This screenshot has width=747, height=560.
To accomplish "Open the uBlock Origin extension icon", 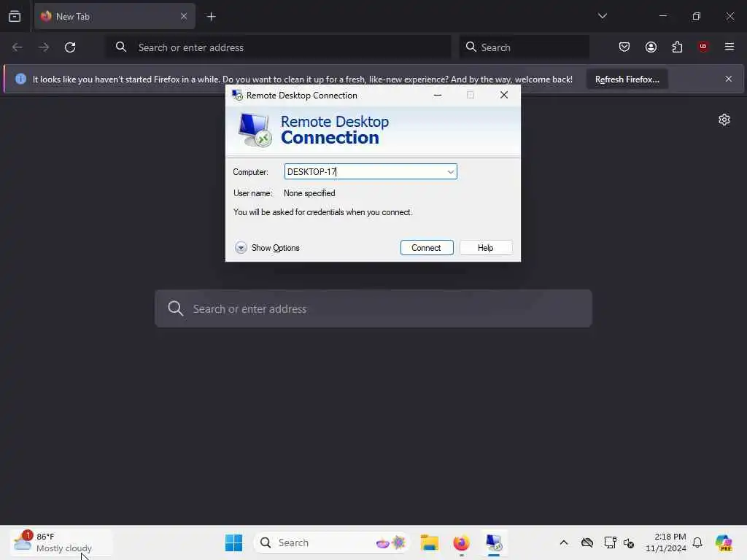I will pos(703,47).
